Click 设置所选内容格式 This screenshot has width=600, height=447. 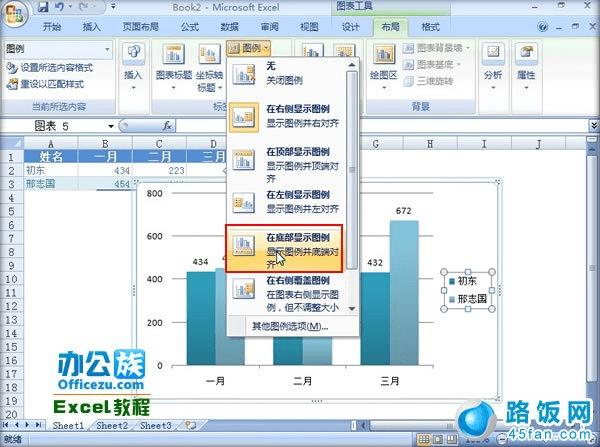click(50, 68)
